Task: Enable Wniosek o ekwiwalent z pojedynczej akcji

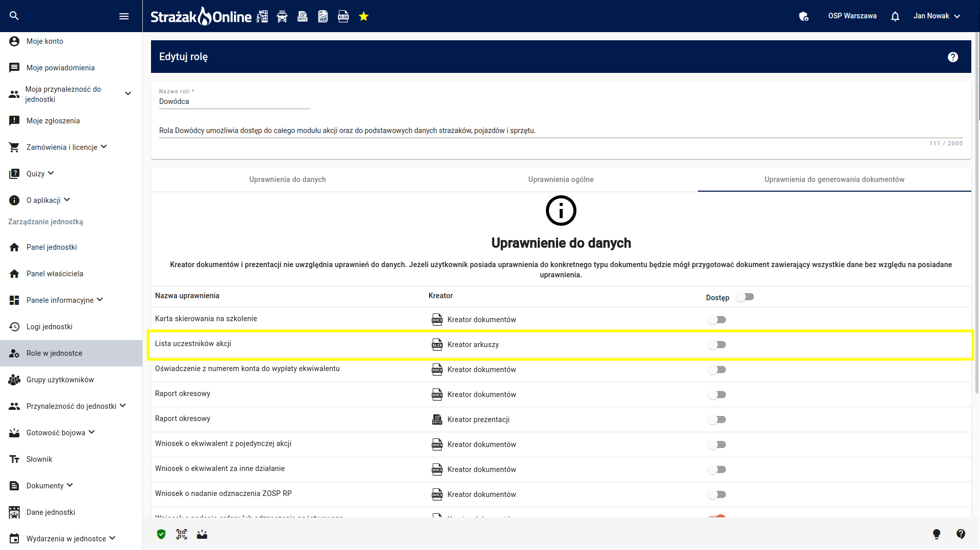Action: click(717, 444)
